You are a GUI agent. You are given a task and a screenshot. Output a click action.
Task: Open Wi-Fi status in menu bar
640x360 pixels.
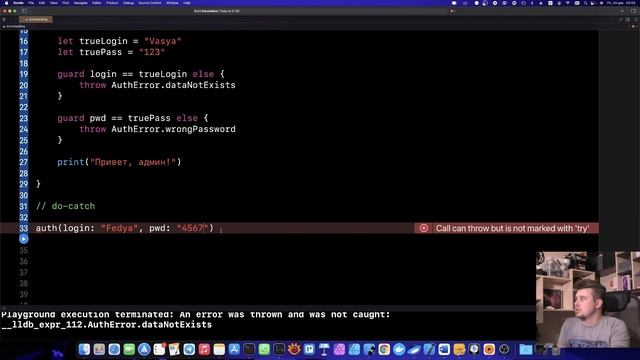point(567,3)
